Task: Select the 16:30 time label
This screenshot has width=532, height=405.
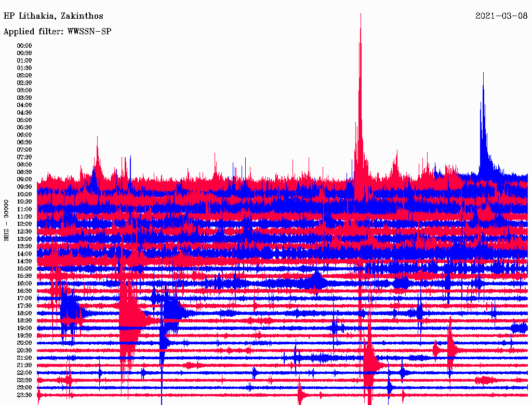Action: (x=24, y=291)
